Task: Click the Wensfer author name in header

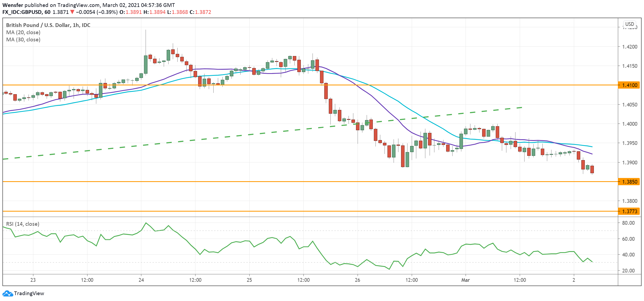Action: click(x=13, y=5)
